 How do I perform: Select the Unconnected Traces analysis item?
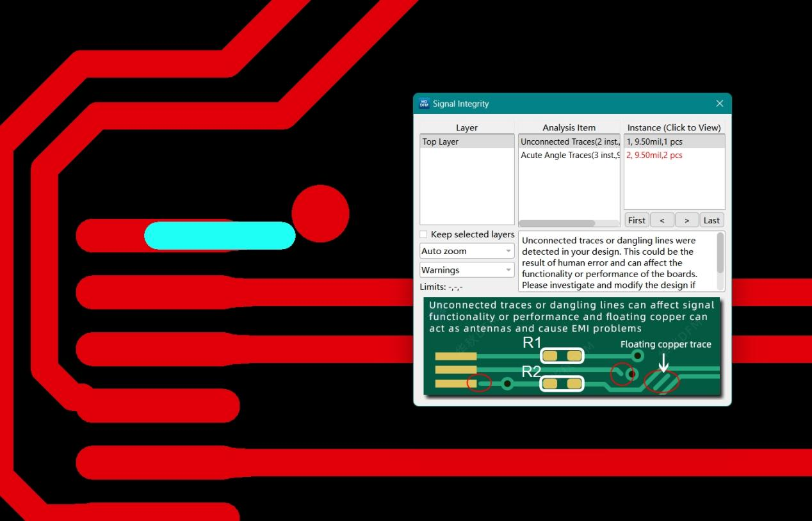[568, 142]
